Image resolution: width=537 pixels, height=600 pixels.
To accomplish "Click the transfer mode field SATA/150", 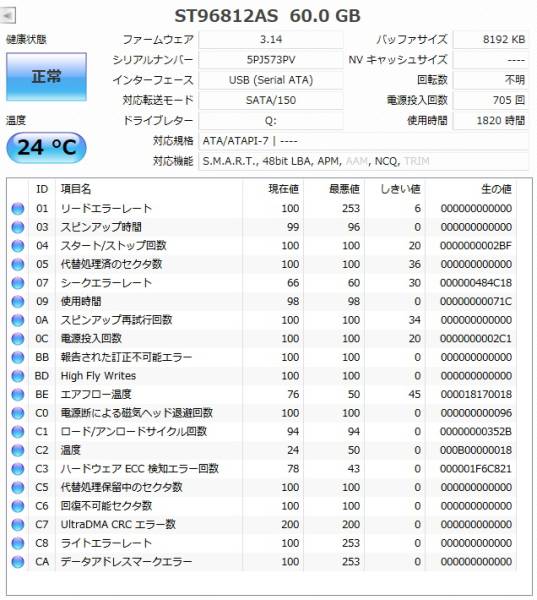I will pos(271,101).
